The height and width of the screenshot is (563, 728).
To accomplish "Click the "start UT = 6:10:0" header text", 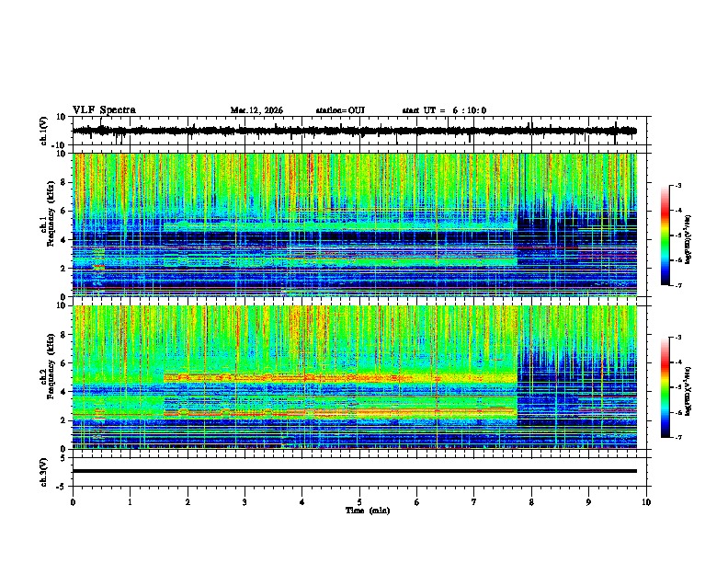I will [444, 110].
